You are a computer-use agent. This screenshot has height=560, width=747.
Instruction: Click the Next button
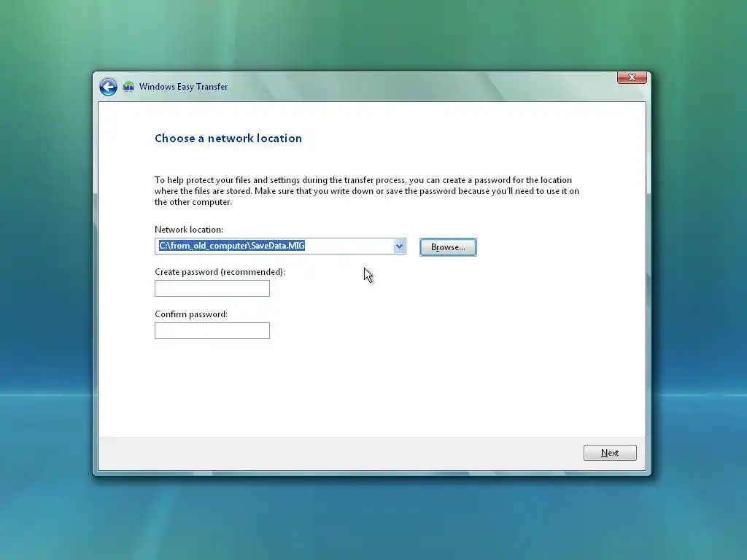click(610, 453)
